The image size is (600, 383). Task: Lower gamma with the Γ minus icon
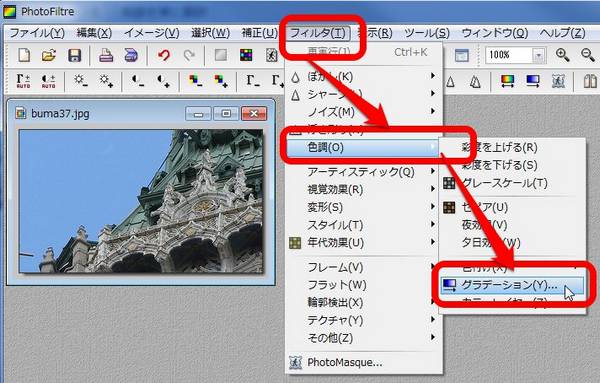coord(253,81)
